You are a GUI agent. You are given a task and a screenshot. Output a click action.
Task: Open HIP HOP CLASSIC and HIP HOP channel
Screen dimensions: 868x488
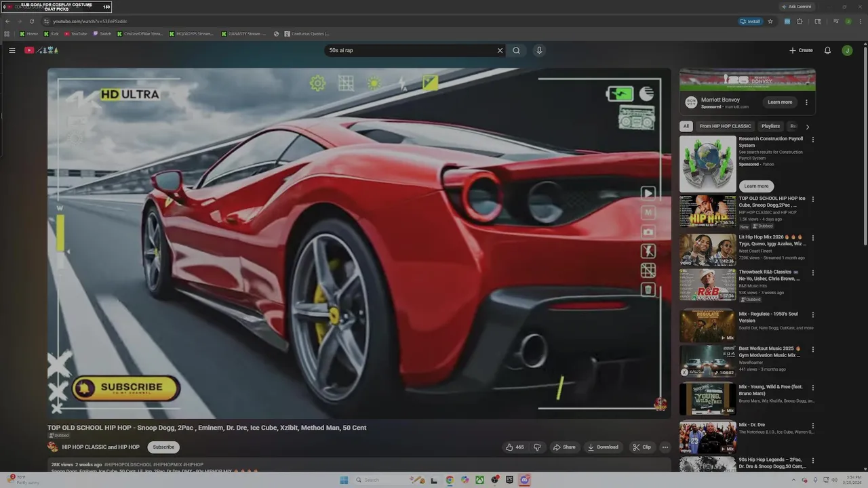(100, 447)
